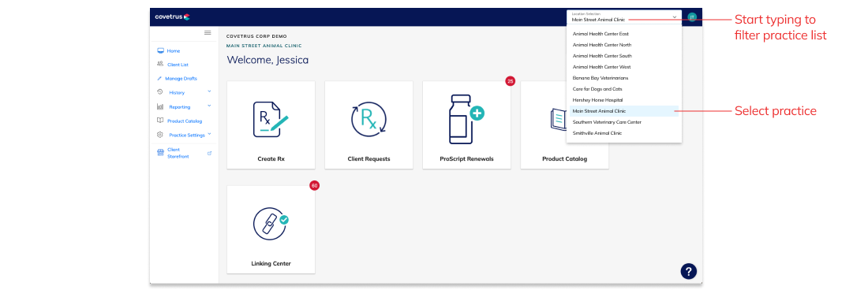The width and height of the screenshot is (868, 301).
Task: Expand the Reporting submenu chevron
Action: point(209,106)
